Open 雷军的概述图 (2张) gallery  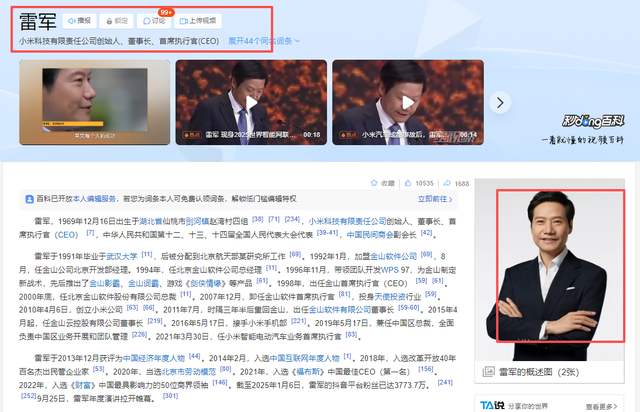(539, 372)
